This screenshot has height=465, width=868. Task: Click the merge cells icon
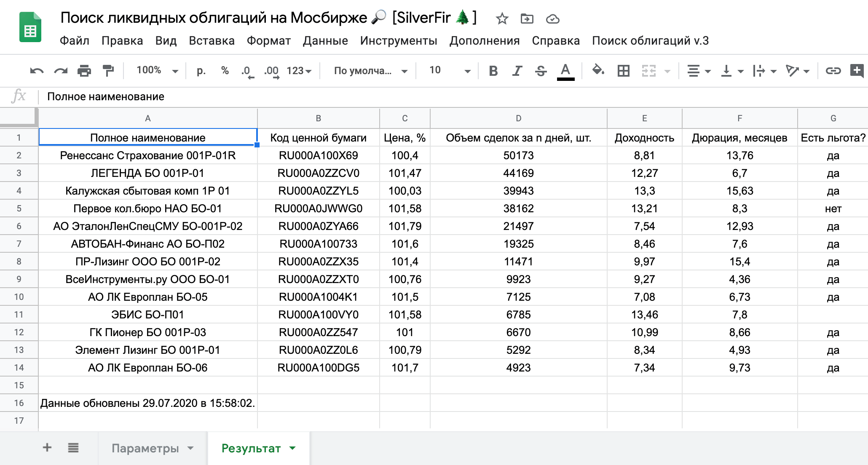(x=649, y=71)
